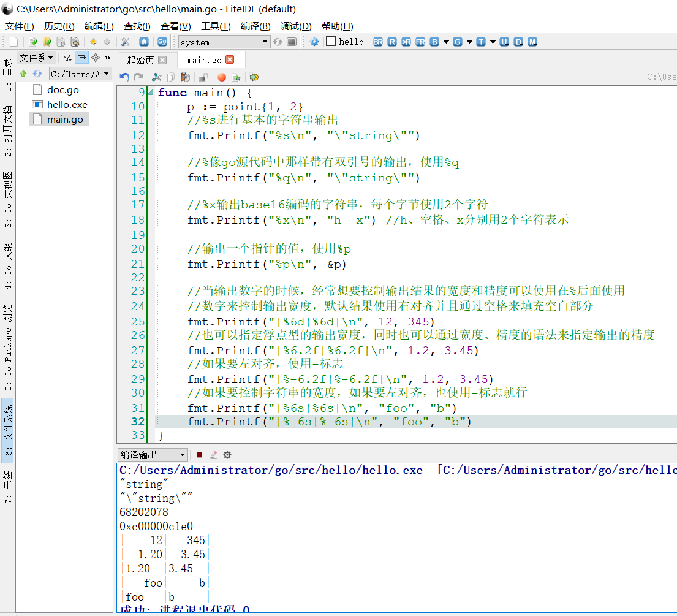This screenshot has width=677, height=616.
Task: Open the system environment dropdown
Action: point(224,42)
